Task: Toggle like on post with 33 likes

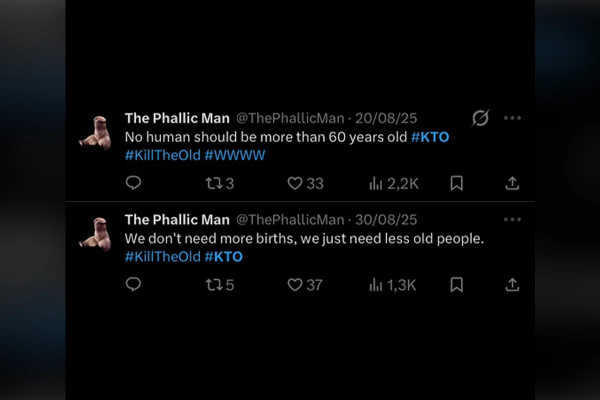Action: coord(305,183)
